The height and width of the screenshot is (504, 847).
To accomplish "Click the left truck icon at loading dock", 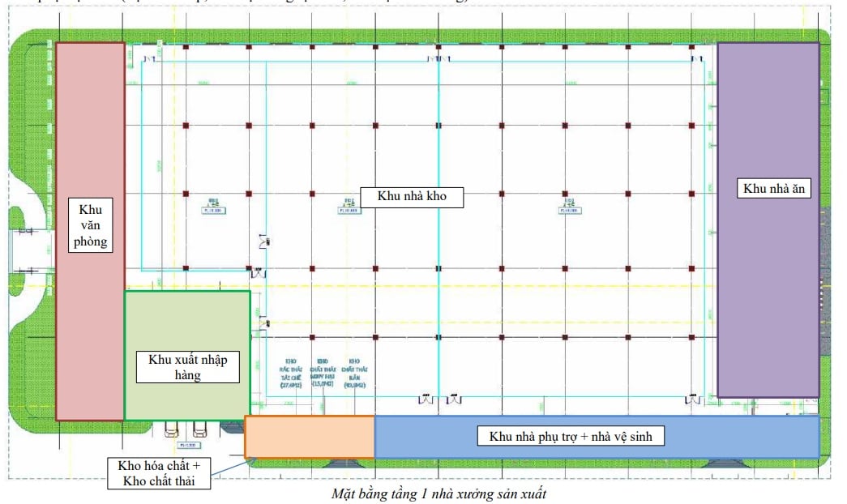I will coord(173,428).
